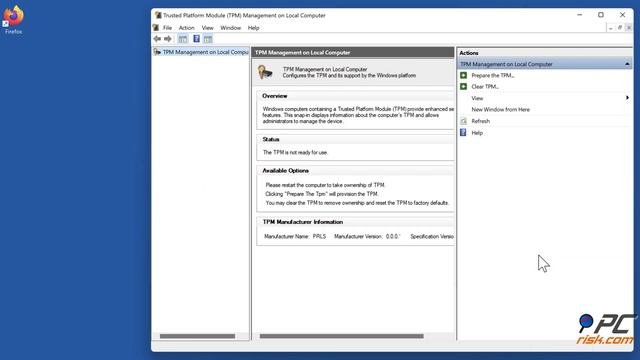Click the Help toolbar icon
Image resolution: width=640 pixels, height=360 pixels.
coord(196,39)
